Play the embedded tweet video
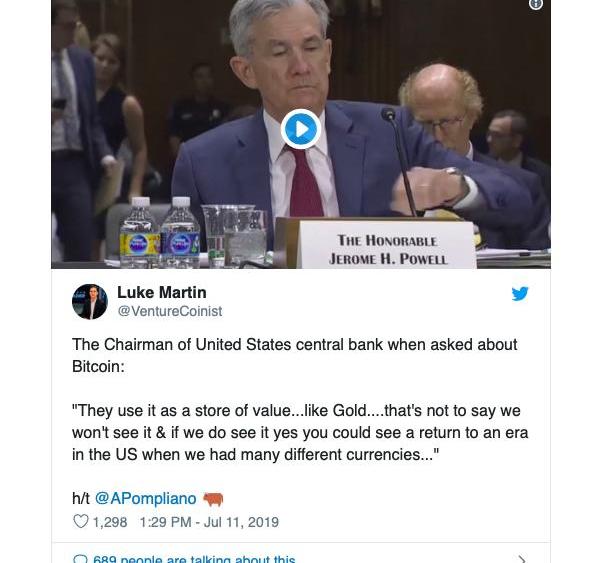Viewport: 597px width, 563px height. [x=300, y=129]
